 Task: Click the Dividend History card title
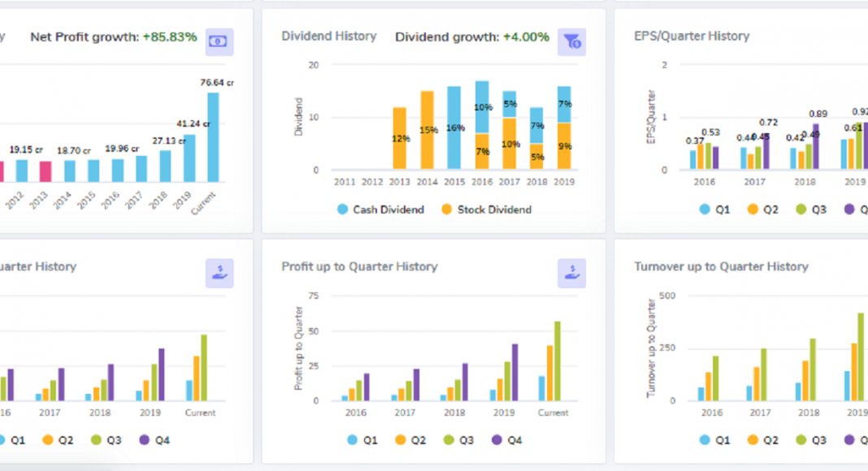[328, 36]
